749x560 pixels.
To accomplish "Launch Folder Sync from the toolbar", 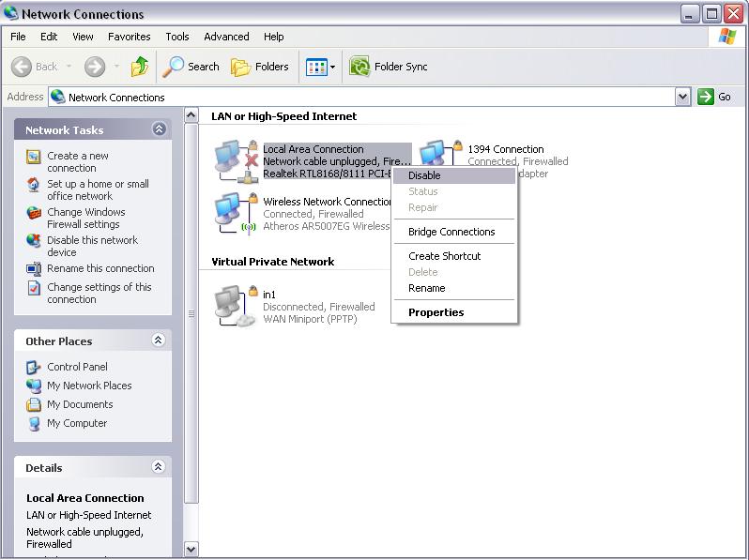I will click(x=389, y=67).
